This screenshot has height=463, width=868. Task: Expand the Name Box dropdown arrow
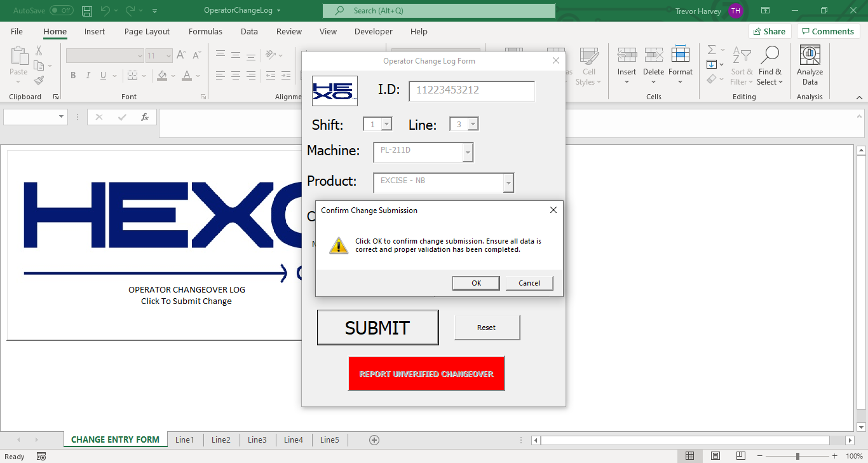[62, 117]
